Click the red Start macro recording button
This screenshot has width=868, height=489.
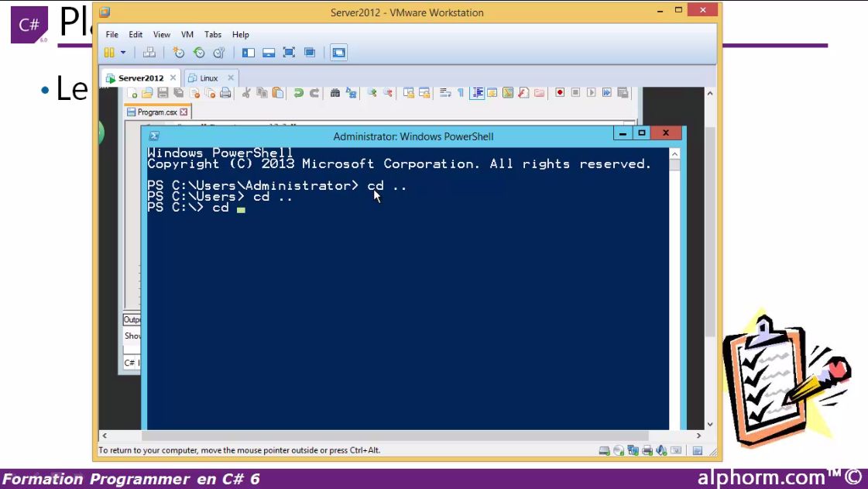click(x=560, y=92)
